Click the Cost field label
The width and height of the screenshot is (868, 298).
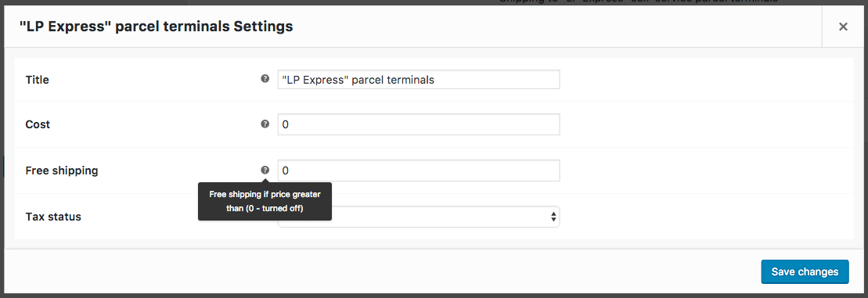coord(38,124)
